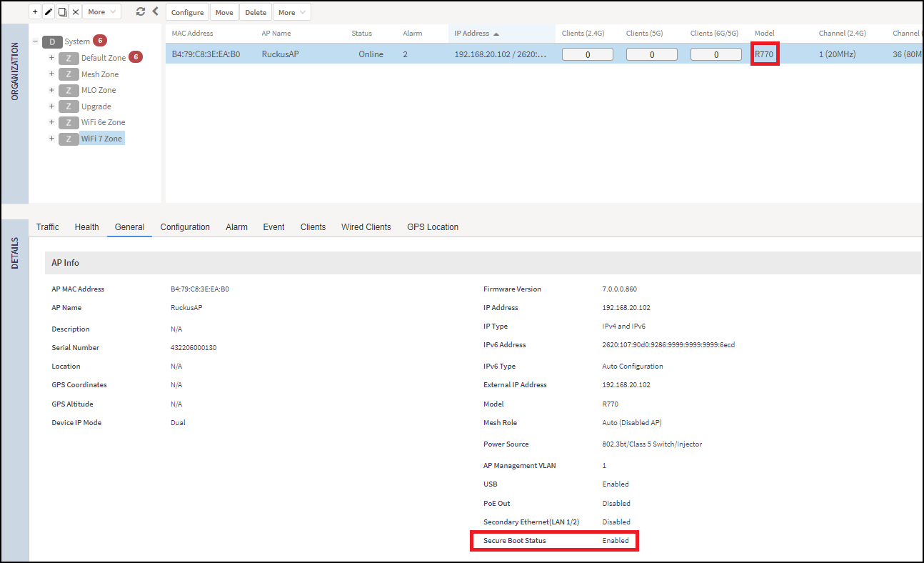This screenshot has width=924, height=563.
Task: Expand the Default Zone node
Action: (x=51, y=58)
